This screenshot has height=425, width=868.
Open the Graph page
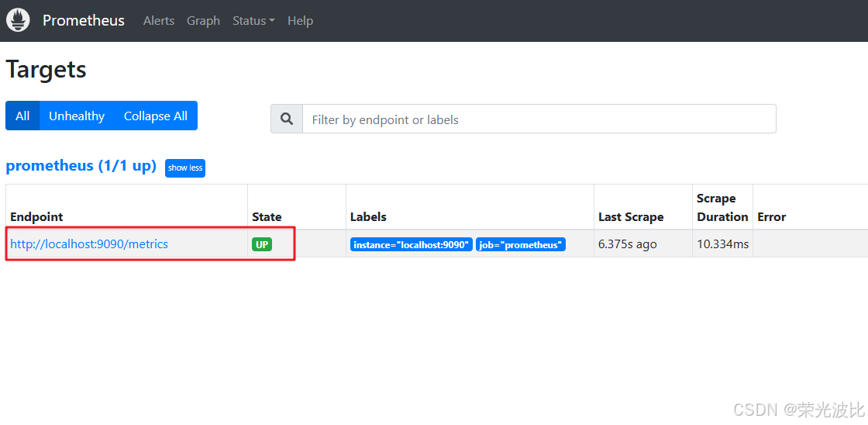[x=203, y=20]
